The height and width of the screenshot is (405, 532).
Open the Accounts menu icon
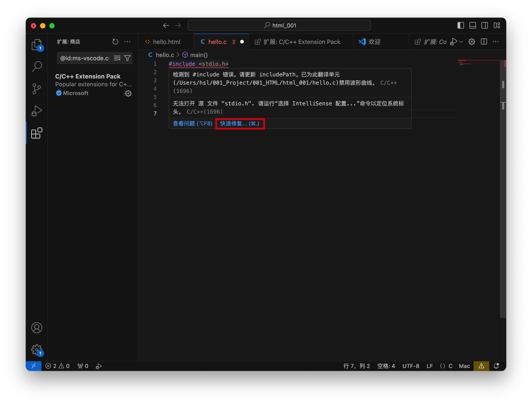pyautogui.click(x=37, y=328)
